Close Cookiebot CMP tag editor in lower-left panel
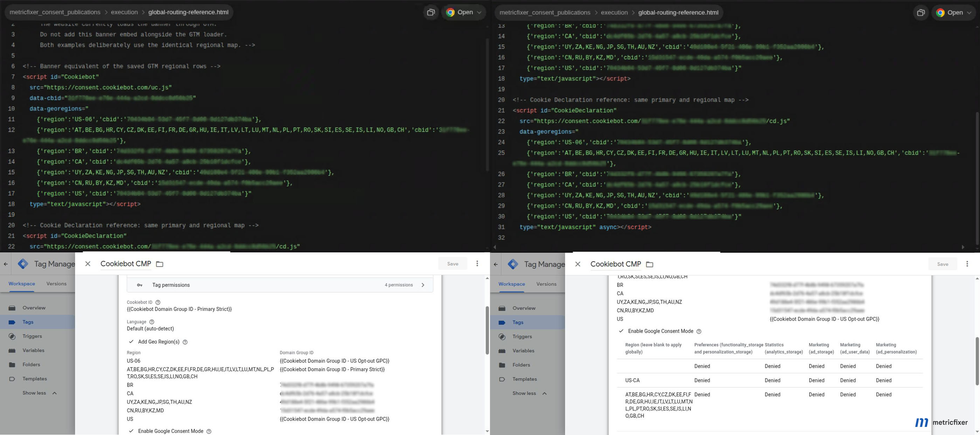Screen dimensions: 980x435 (x=88, y=264)
